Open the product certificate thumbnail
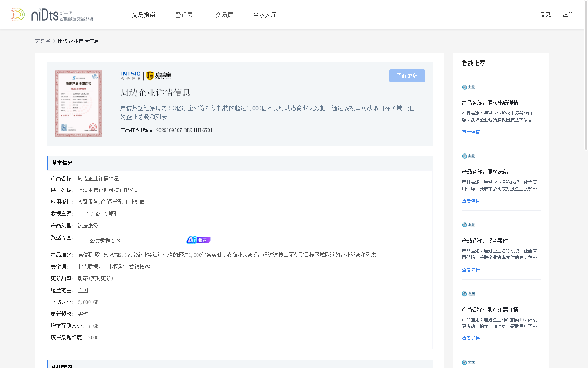The image size is (588, 368). coord(79,103)
